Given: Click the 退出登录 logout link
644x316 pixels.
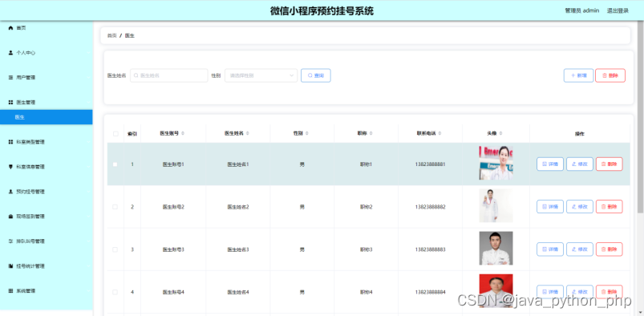Looking at the screenshot, I should 618,10.
